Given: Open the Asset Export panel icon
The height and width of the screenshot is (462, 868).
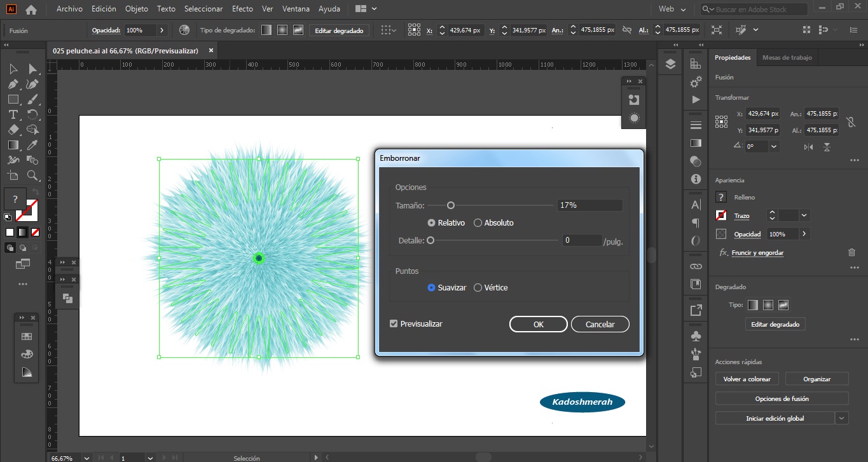Looking at the screenshot, I should point(696,310).
